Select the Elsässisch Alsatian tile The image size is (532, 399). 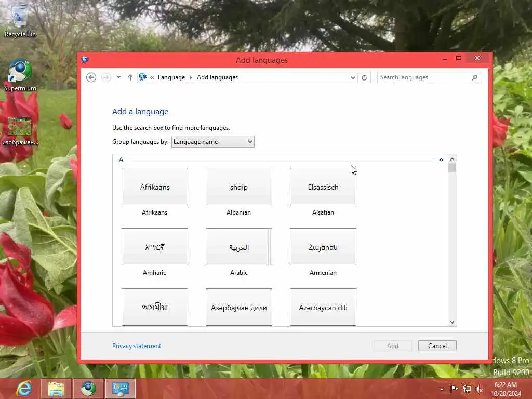tap(323, 187)
